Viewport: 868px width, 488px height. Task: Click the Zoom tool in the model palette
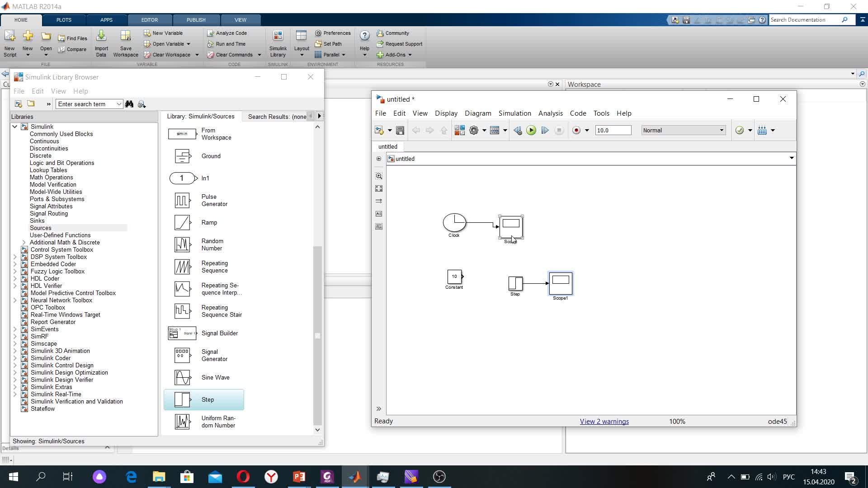pos(379,176)
